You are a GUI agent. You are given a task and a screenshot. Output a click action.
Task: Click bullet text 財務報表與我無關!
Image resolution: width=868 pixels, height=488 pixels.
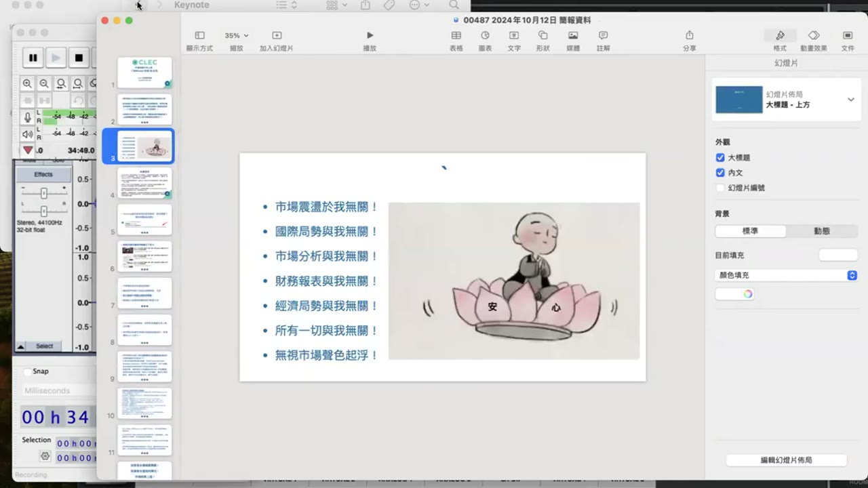coord(326,281)
